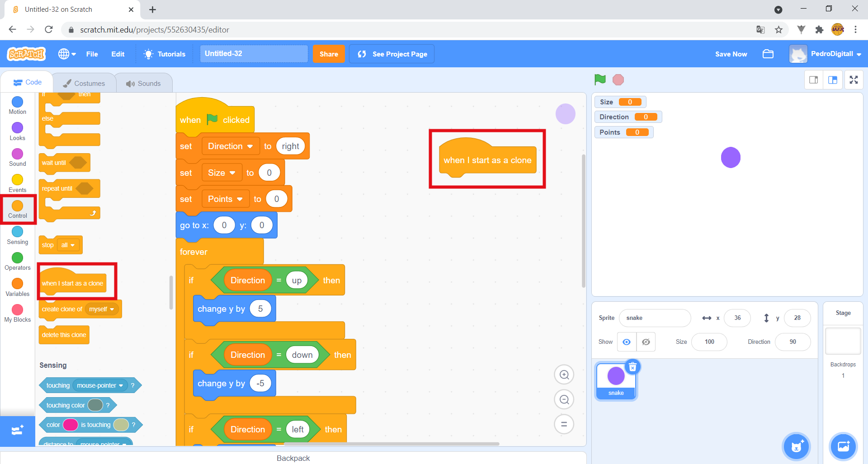Open the stop all dropdown

(x=68, y=245)
